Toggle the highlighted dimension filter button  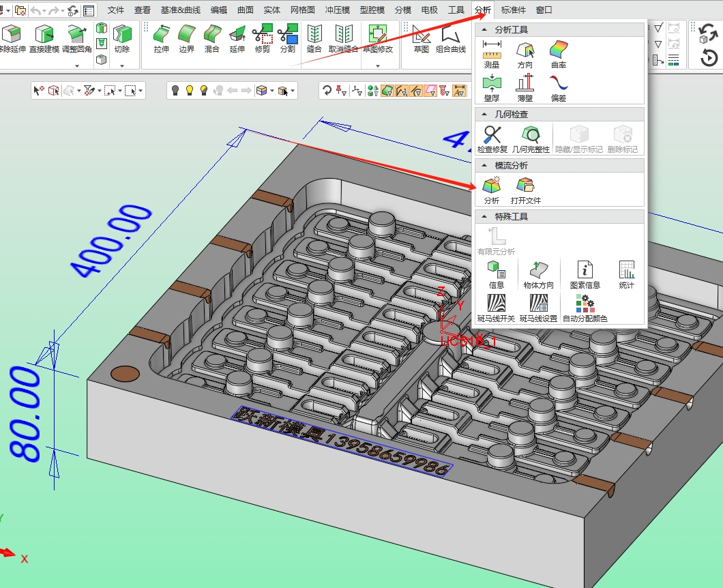pyautogui.click(x=459, y=91)
